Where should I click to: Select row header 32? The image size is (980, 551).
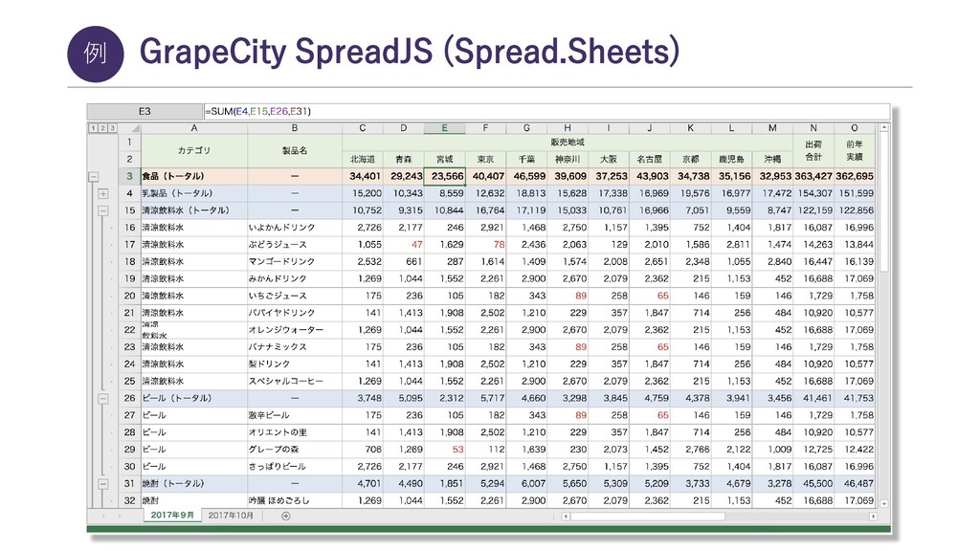pos(129,500)
